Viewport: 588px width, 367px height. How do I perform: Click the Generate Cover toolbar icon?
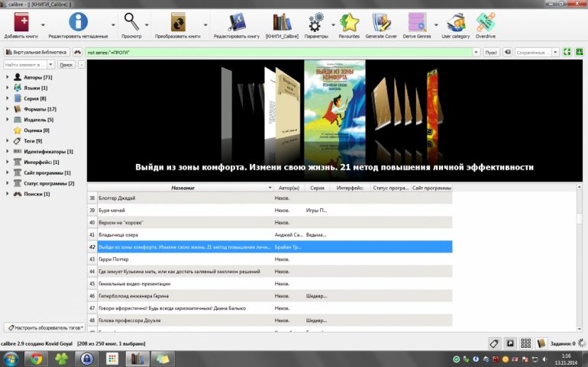click(382, 22)
